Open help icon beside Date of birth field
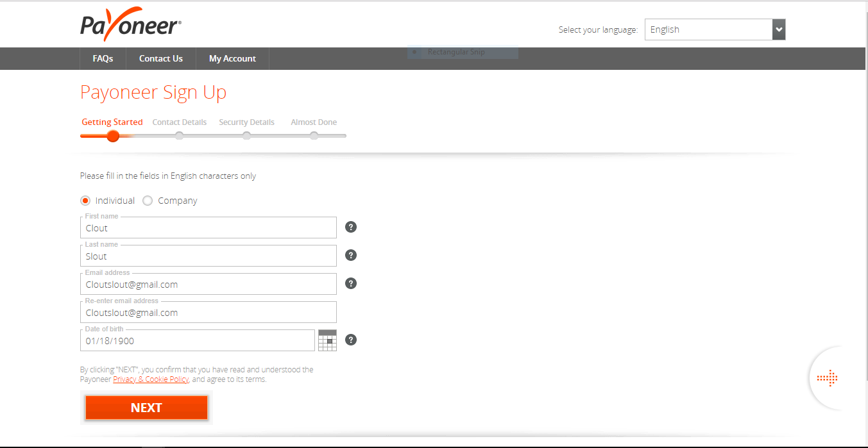The height and width of the screenshot is (448, 868). click(x=351, y=340)
